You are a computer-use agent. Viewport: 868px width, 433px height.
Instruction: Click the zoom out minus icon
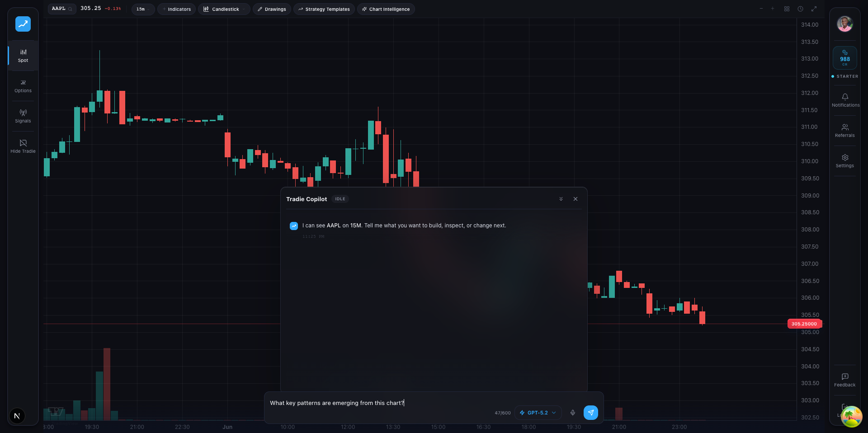click(x=761, y=9)
